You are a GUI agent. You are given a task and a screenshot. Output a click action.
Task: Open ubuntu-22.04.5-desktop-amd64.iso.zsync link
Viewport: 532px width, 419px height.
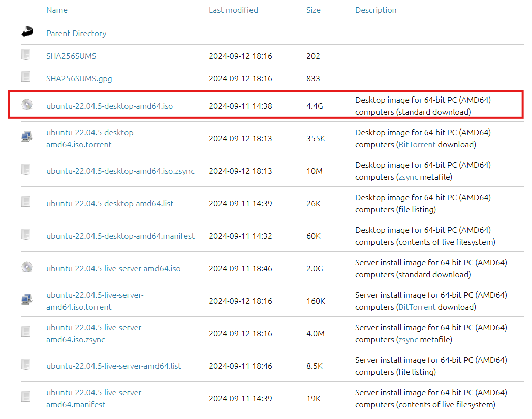120,171
